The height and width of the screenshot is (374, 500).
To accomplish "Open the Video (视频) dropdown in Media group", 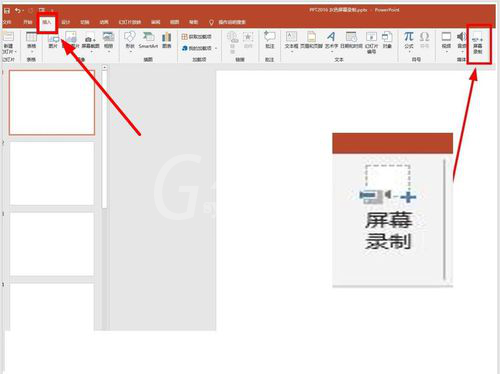I will pos(446,42).
